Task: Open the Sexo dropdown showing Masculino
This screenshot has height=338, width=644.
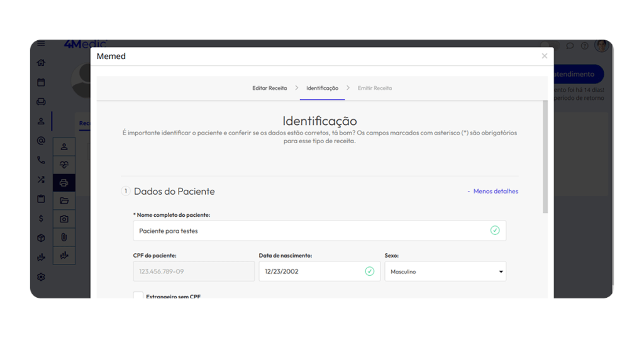Action: (x=445, y=271)
